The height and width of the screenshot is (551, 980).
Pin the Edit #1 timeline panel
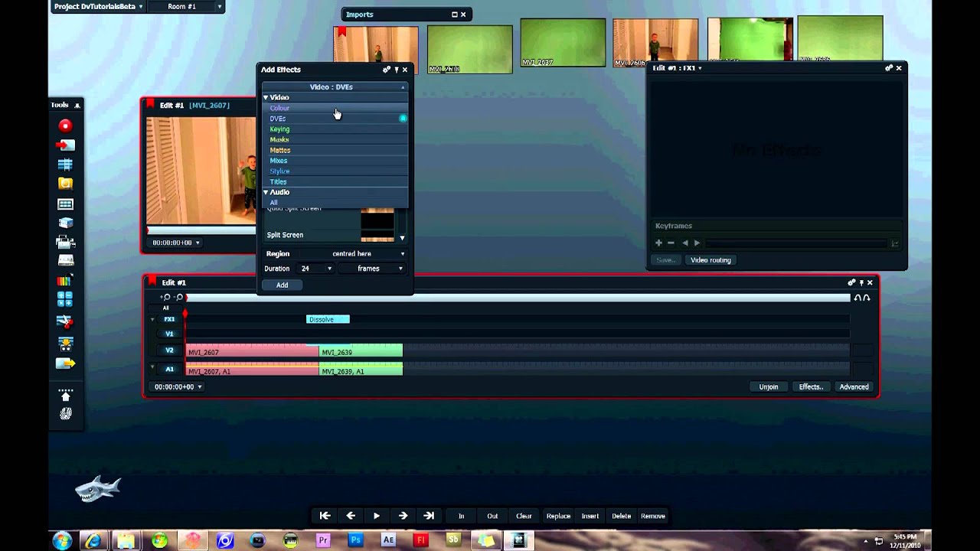click(861, 282)
